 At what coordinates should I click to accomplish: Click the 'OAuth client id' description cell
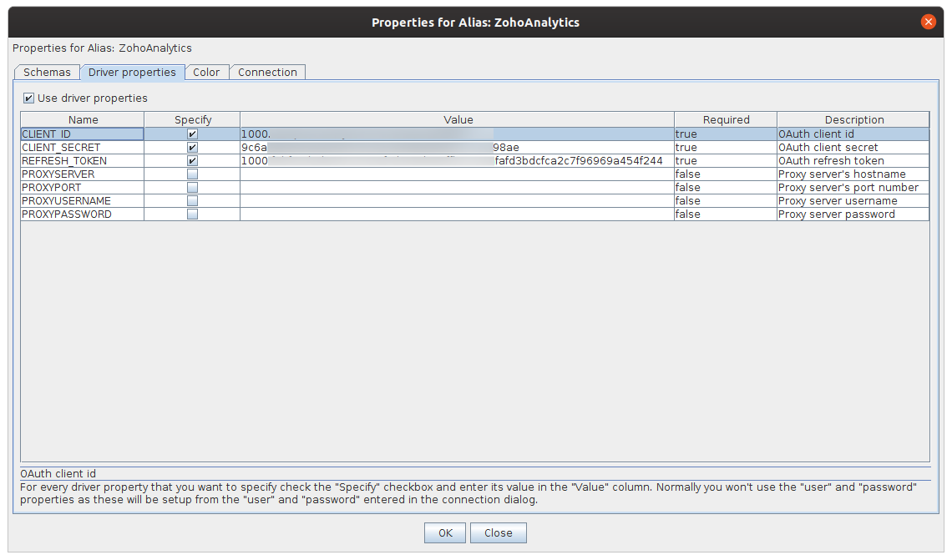(x=853, y=134)
